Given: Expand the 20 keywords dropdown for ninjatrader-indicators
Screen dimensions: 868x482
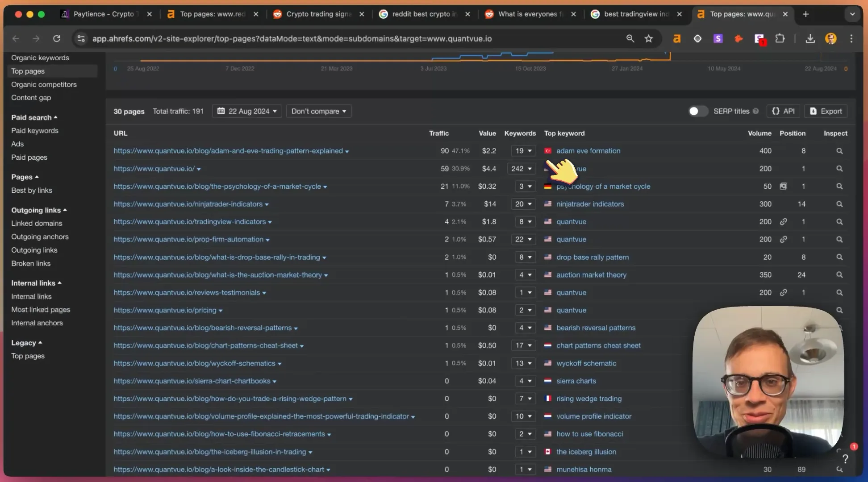Looking at the screenshot, I should [523, 204].
